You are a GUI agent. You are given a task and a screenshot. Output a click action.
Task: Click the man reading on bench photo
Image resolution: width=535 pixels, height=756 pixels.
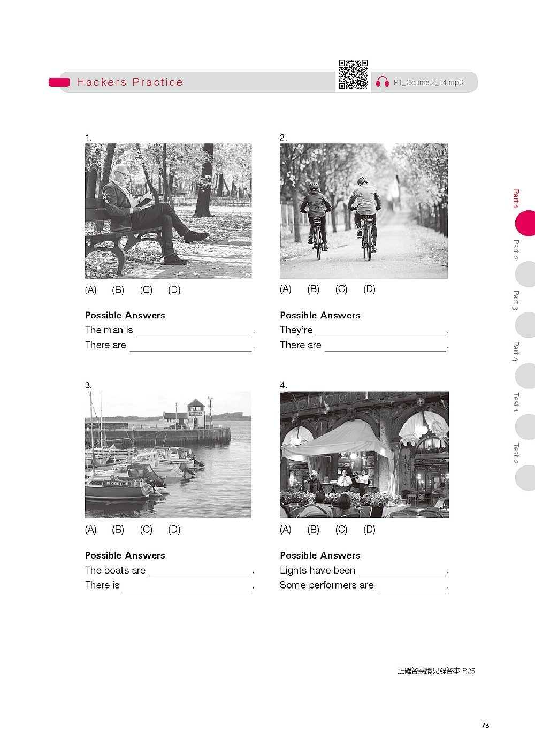click(x=169, y=211)
